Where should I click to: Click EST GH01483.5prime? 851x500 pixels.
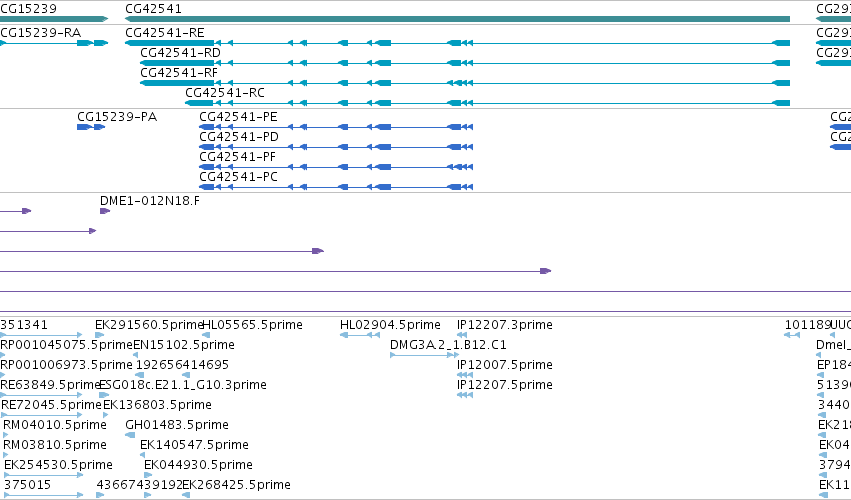click(177, 425)
